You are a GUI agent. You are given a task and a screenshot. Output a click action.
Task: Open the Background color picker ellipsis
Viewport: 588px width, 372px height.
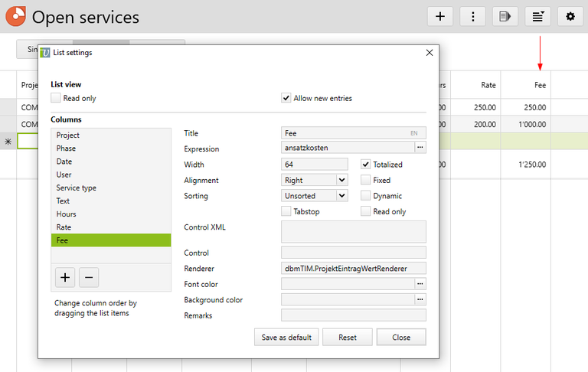(420, 299)
